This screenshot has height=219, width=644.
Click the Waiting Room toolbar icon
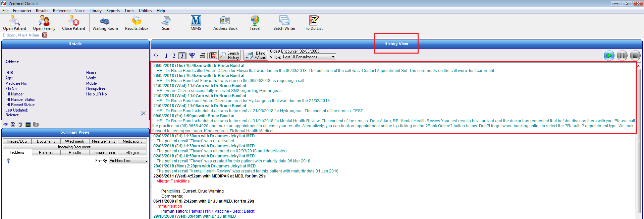click(105, 23)
